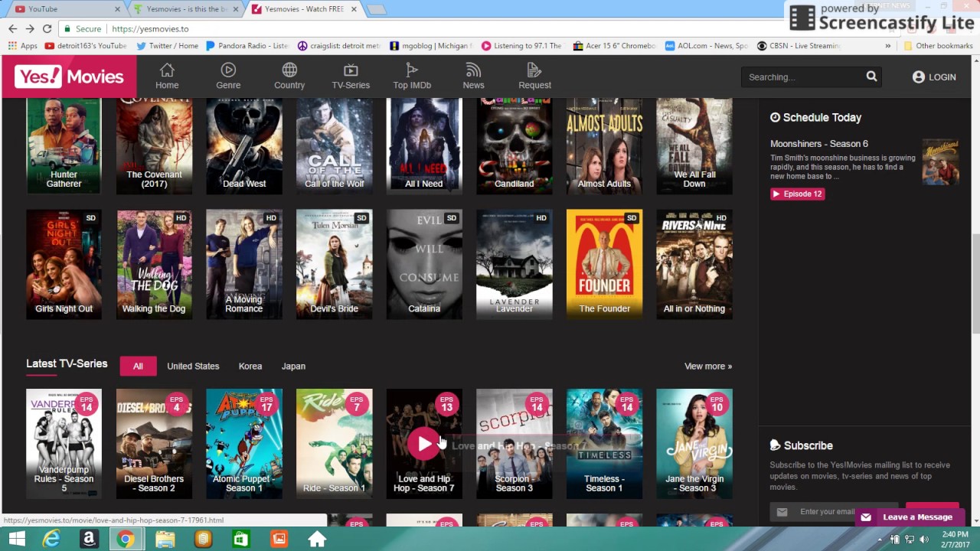This screenshot has height=551, width=980.
Task: Open the News section
Action: pyautogui.click(x=473, y=77)
